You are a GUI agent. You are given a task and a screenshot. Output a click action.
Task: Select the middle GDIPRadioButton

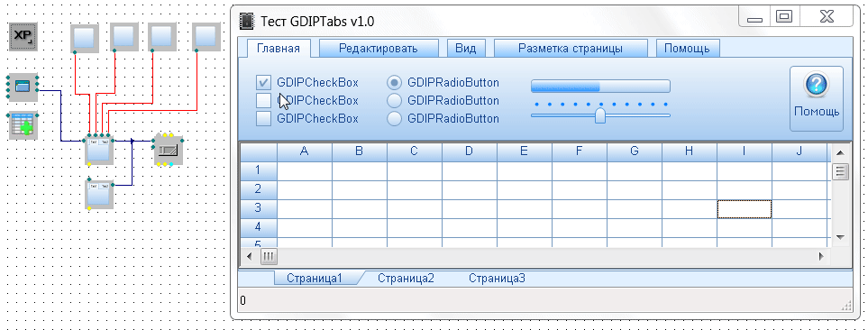[x=394, y=101]
